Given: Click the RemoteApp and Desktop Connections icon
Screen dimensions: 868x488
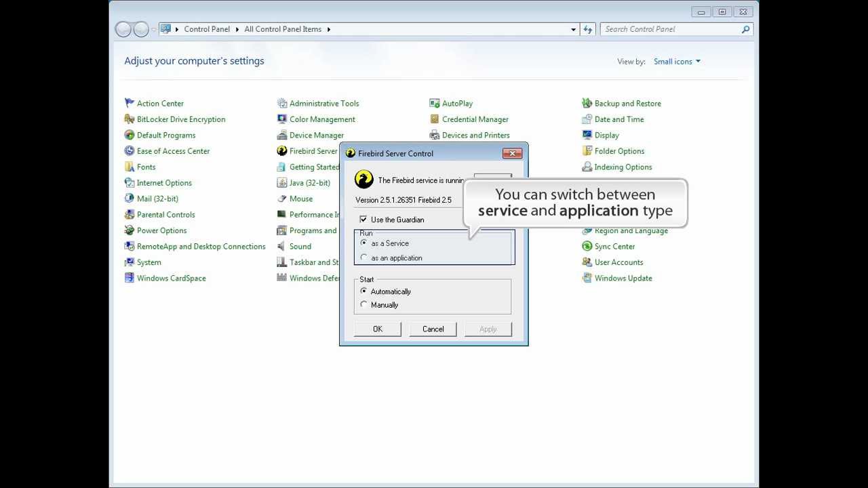Looking at the screenshot, I should (130, 246).
